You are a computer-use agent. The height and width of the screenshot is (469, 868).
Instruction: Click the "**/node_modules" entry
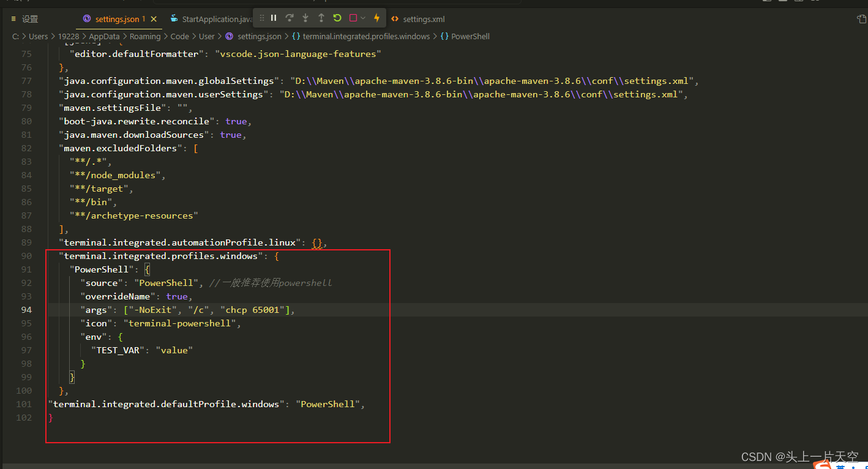115,175
